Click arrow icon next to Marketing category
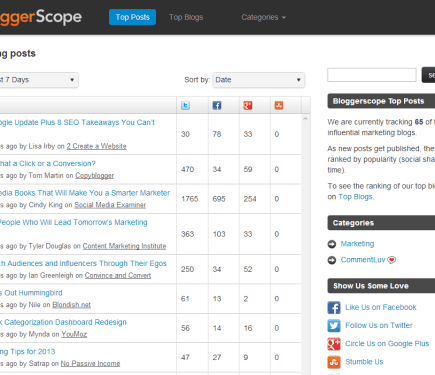 tap(332, 244)
